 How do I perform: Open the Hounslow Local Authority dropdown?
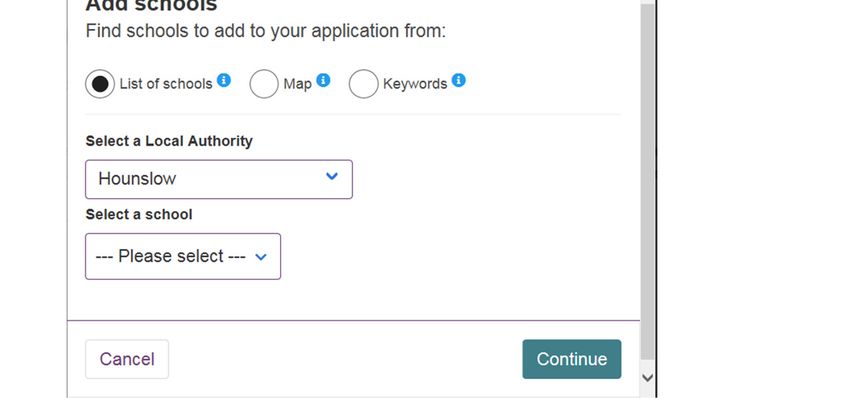coord(219,179)
